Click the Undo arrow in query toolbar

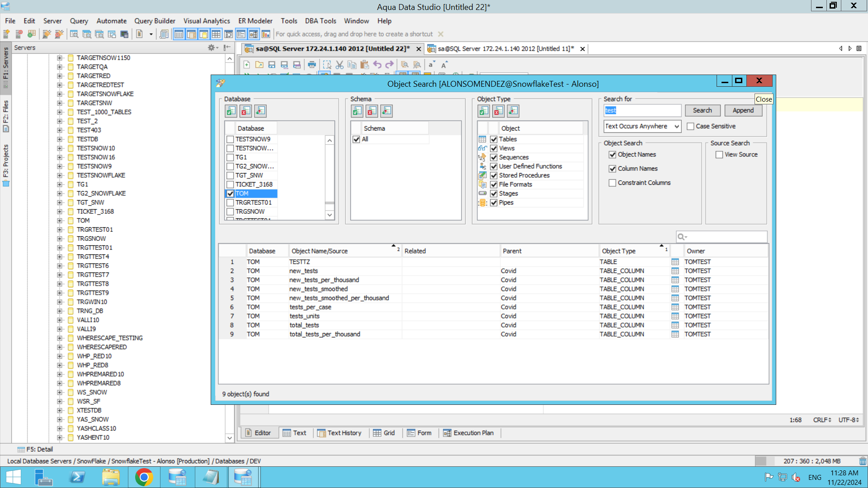(377, 65)
